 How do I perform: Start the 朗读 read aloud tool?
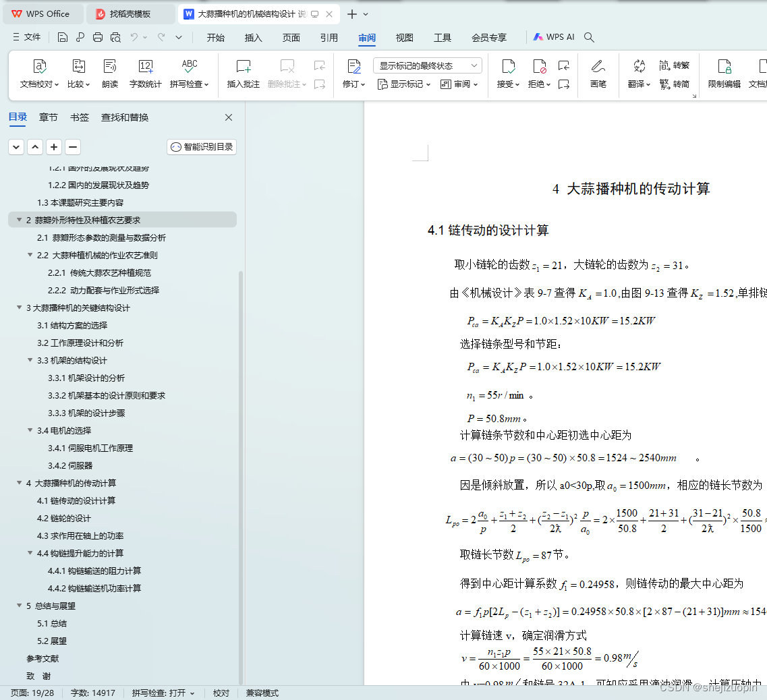pos(110,74)
